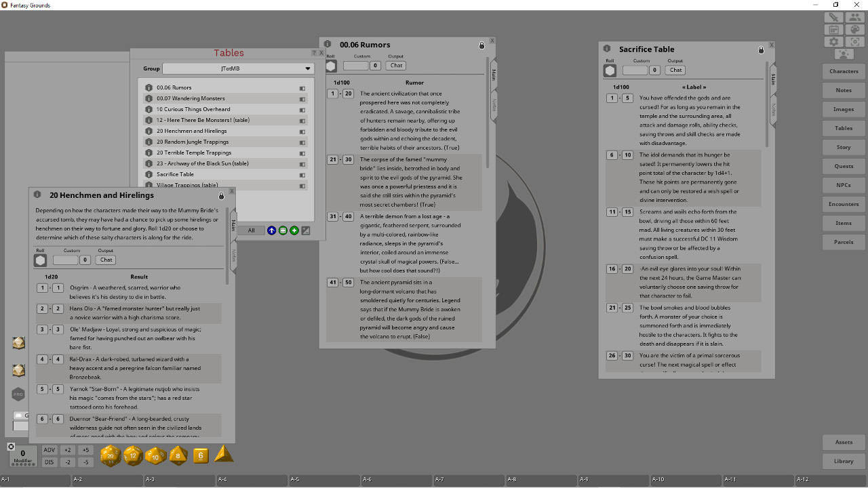Click the +5 modifier button near the dice
868x488 pixels.
[85, 449]
